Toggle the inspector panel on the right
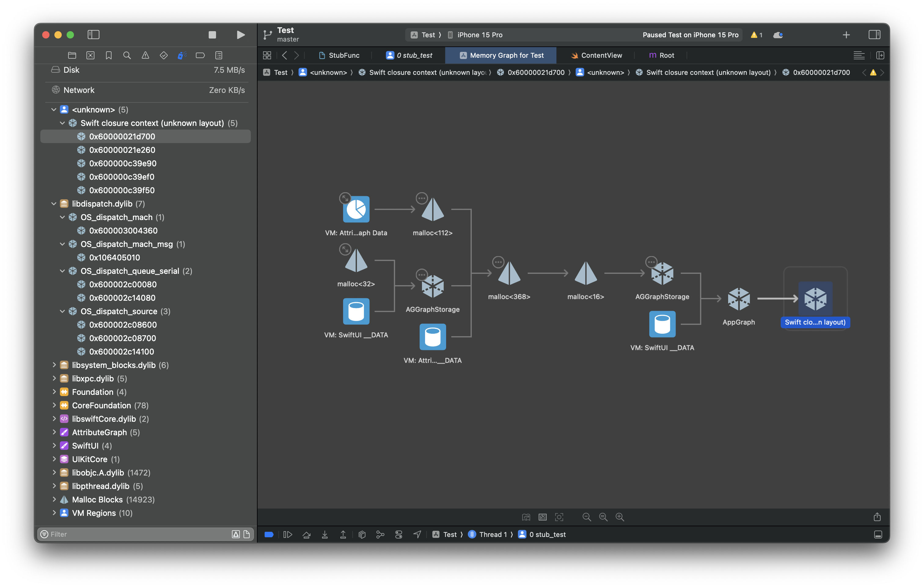This screenshot has width=924, height=588. [874, 35]
